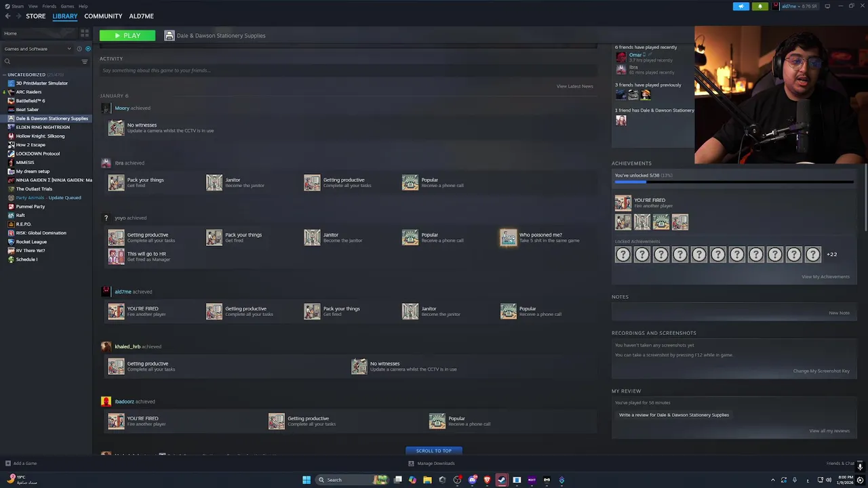Open the View all my reviews link
The width and height of the screenshot is (868, 488).
(x=829, y=431)
